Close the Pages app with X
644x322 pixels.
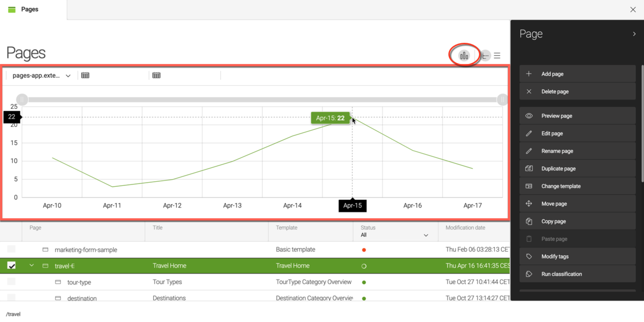click(633, 9)
